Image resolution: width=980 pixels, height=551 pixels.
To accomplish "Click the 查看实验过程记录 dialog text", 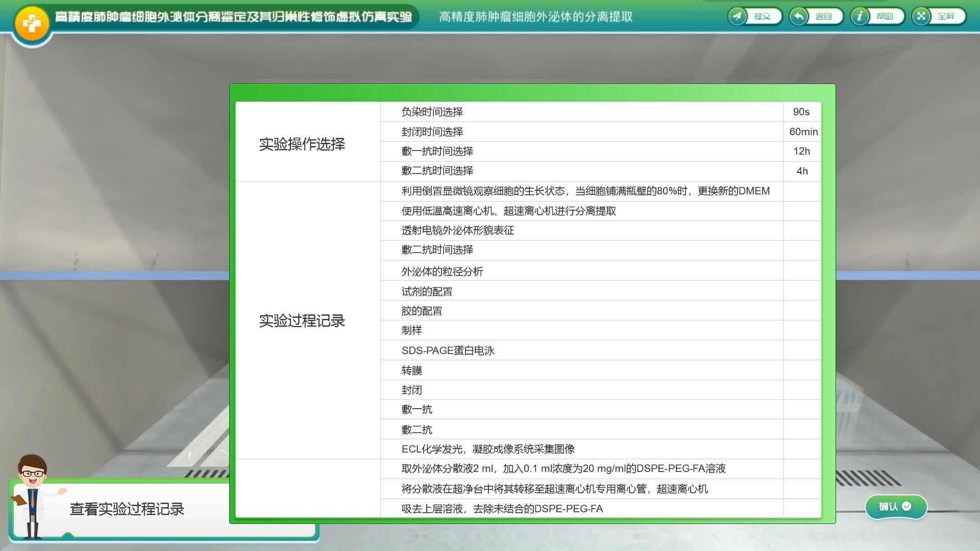I will pyautogui.click(x=128, y=509).
